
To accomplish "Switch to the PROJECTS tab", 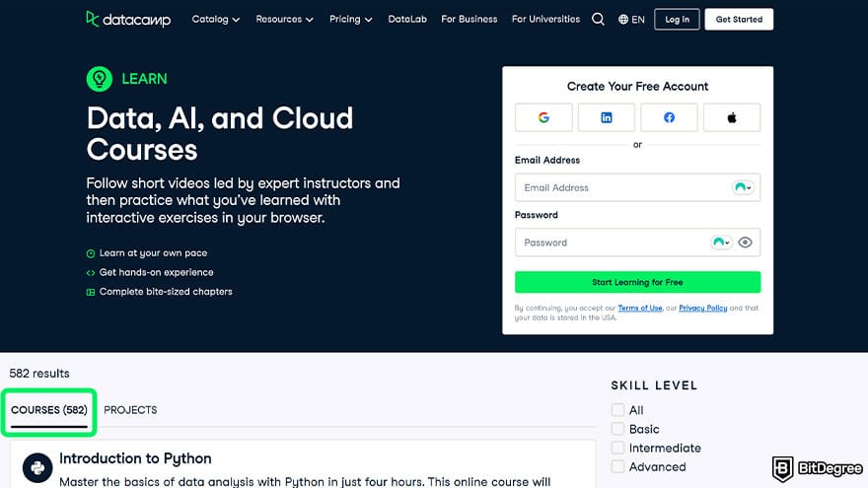I will pos(130,410).
